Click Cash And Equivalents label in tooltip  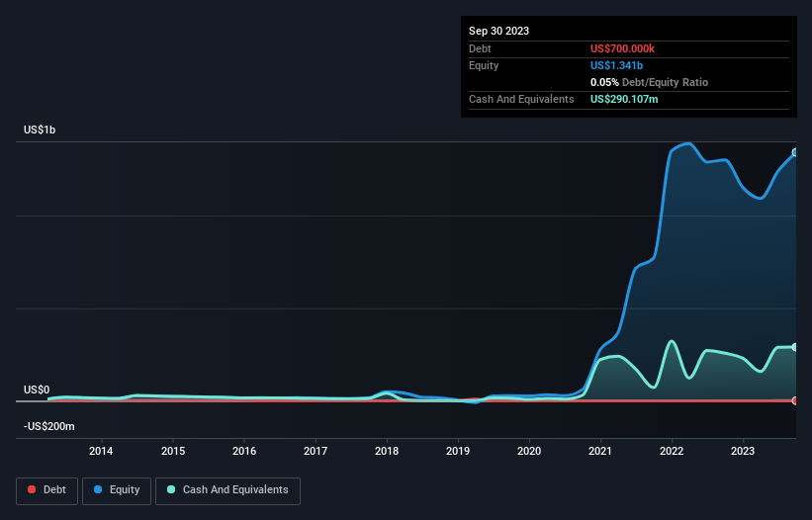521,99
